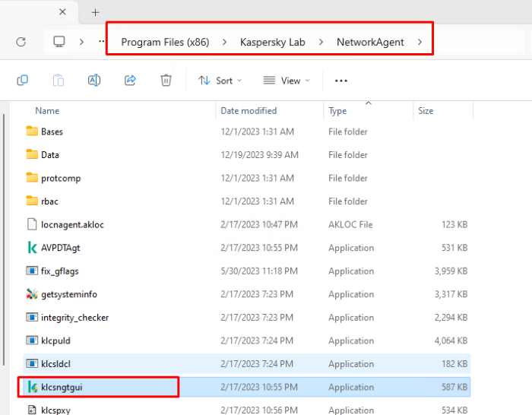
Task: Click the Copy icon in toolbar
Action: [x=22, y=81]
